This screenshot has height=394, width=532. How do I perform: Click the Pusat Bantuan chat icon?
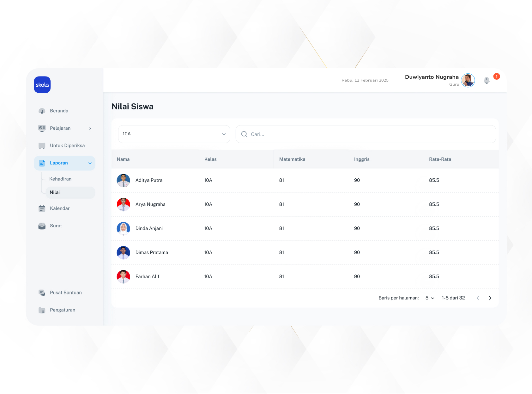[42, 293]
